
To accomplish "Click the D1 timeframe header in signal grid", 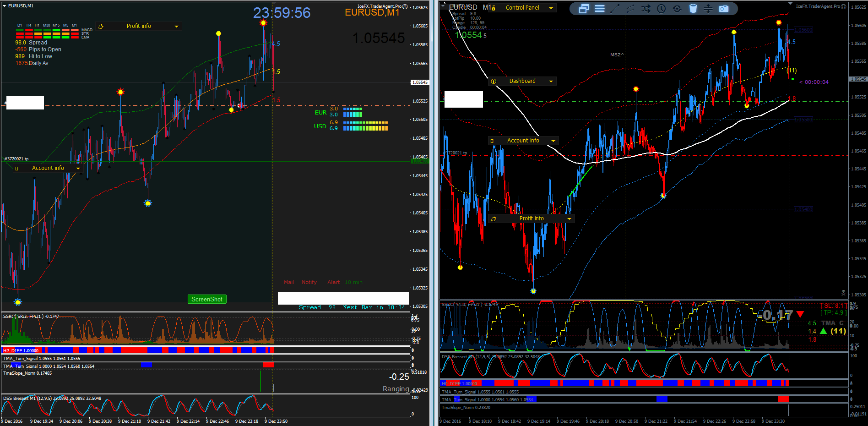I will tap(20, 25).
